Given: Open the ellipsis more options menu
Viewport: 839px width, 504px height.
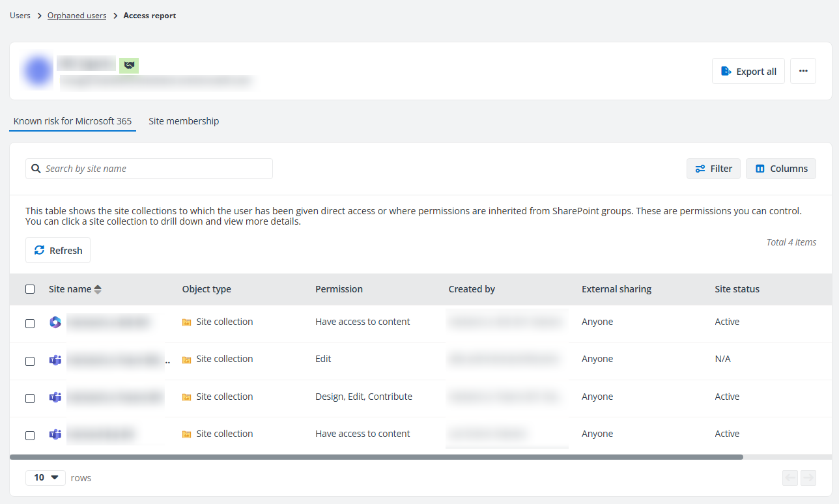Looking at the screenshot, I should pos(803,71).
